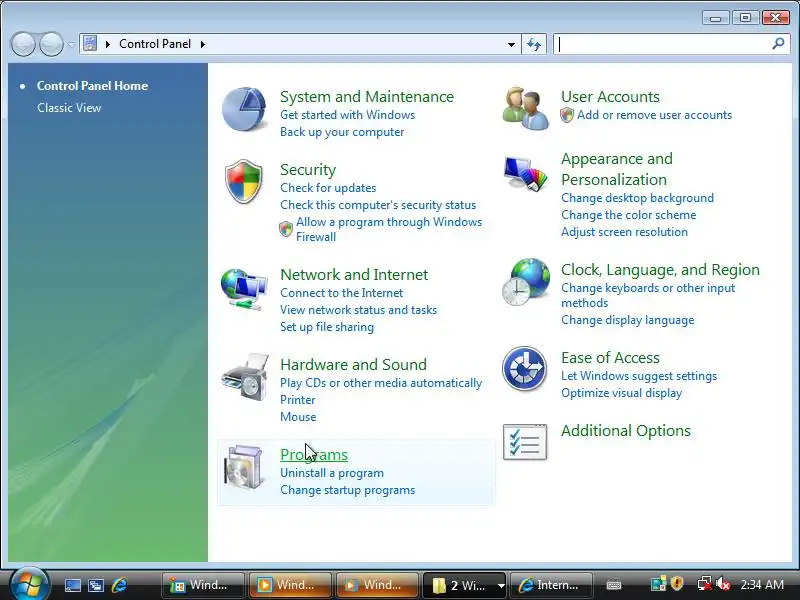The width and height of the screenshot is (800, 600).
Task: Click the refresh button beside the address bar
Action: tap(534, 44)
